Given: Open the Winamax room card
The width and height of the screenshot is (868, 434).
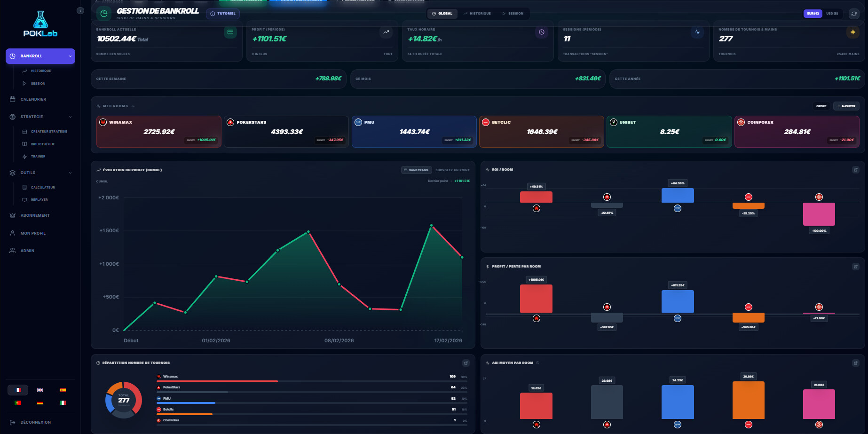Looking at the screenshot, I should [x=158, y=132].
